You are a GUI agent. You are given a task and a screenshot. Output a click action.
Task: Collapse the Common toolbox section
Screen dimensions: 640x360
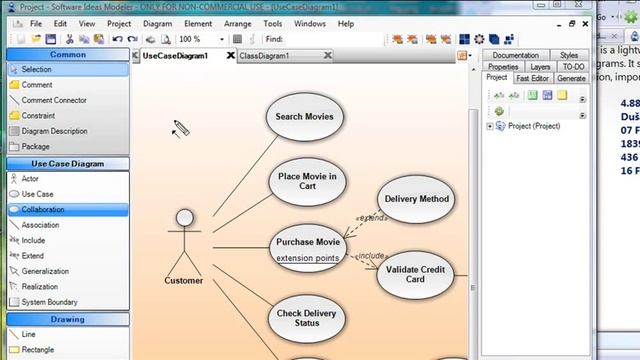[x=68, y=54]
